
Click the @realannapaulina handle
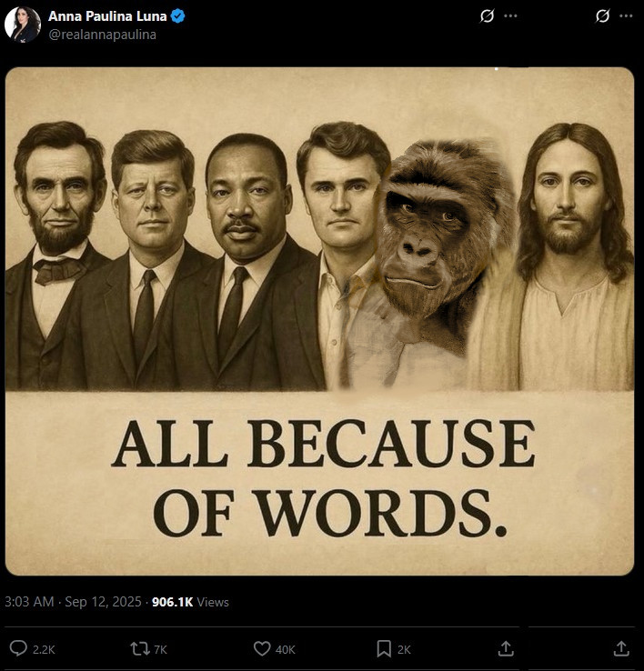click(x=102, y=35)
